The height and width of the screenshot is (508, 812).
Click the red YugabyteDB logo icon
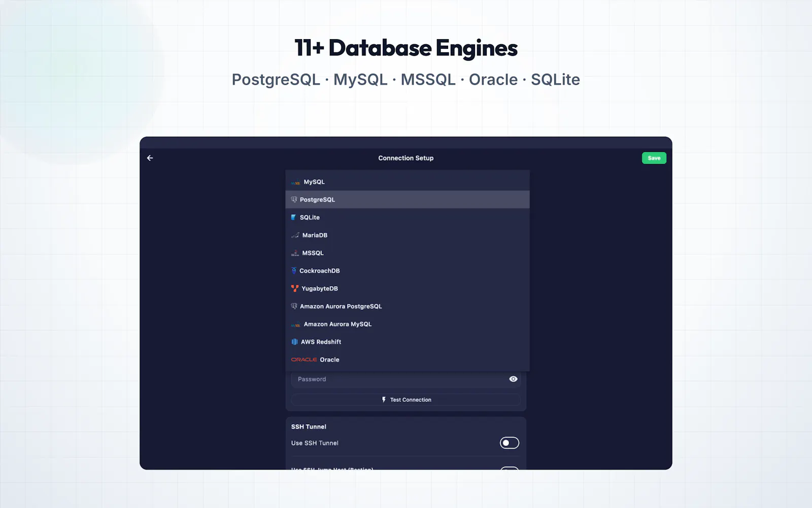tap(295, 289)
